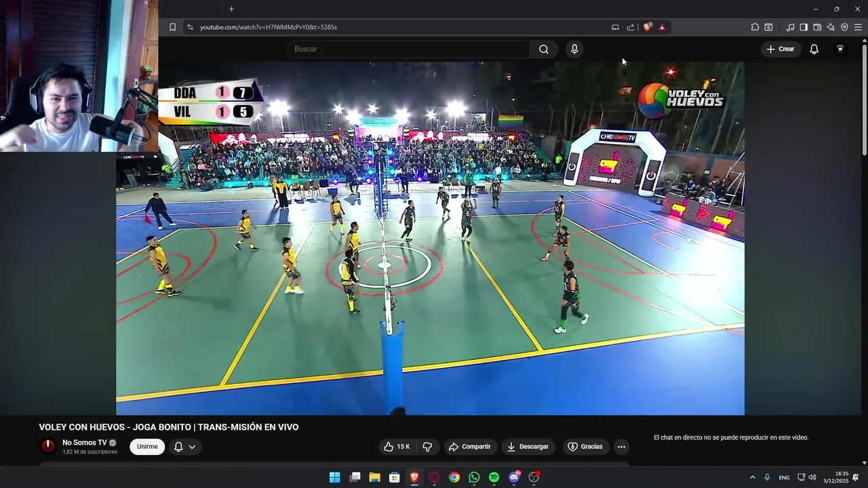868x488 pixels.
Task: Like the video showing 15 K
Action: pos(397,447)
